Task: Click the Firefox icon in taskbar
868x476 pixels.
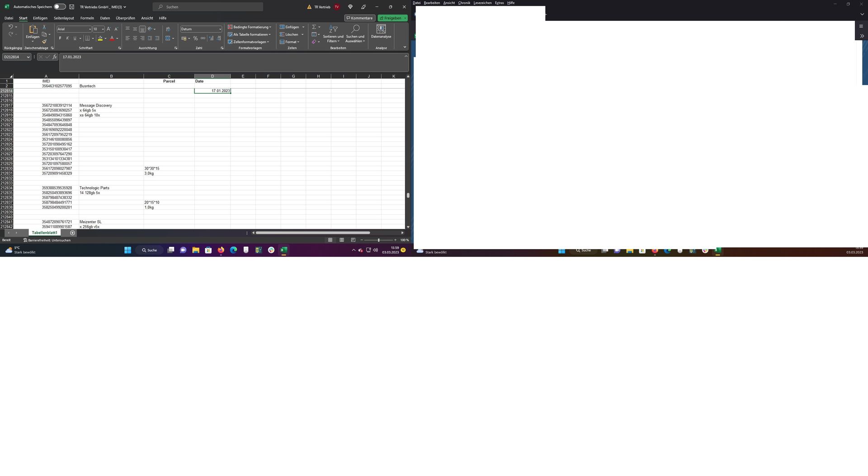Action: point(221,250)
